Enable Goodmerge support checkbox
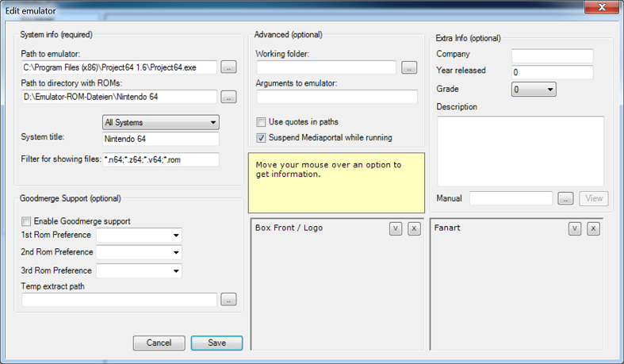Image resolution: width=624 pixels, height=364 pixels. pyautogui.click(x=27, y=221)
